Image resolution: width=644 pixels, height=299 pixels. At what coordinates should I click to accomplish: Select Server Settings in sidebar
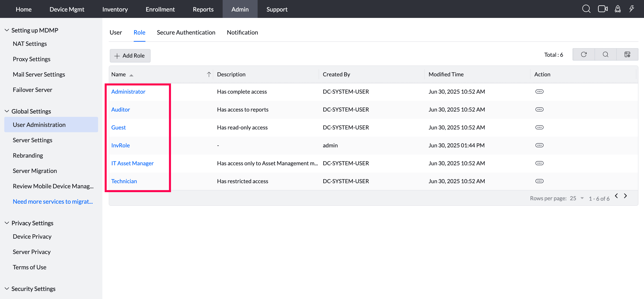point(32,140)
